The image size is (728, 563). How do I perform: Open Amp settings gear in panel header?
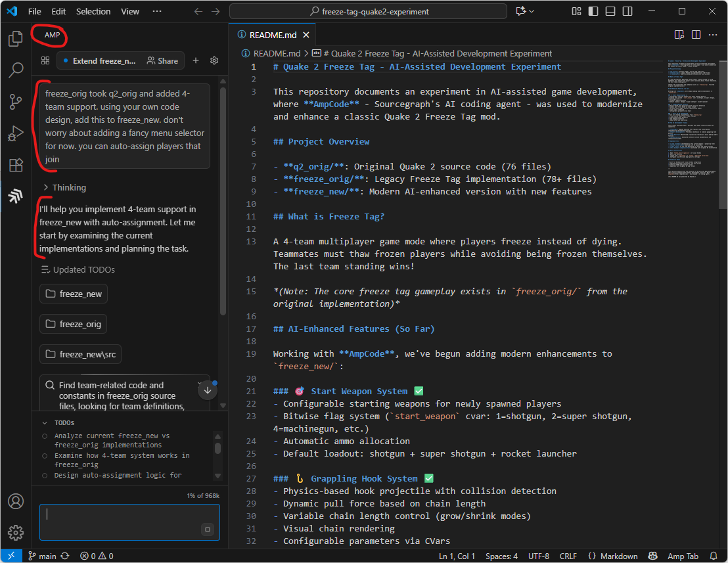[x=214, y=60]
